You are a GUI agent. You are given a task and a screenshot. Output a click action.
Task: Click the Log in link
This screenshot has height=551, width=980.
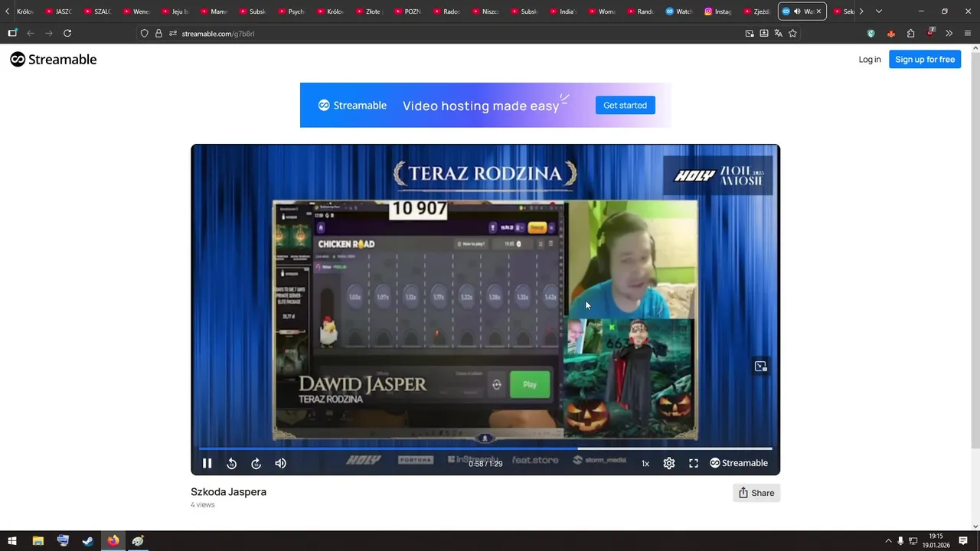(870, 59)
